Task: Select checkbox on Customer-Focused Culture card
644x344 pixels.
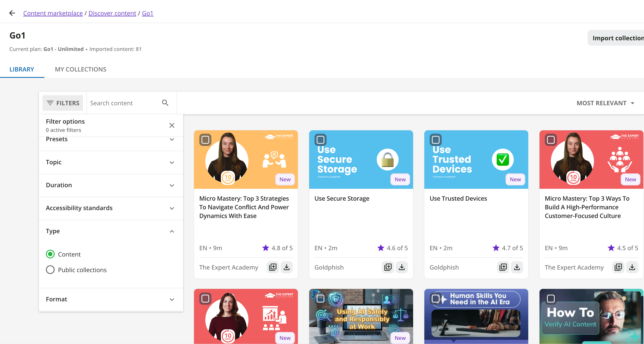Action: pyautogui.click(x=551, y=140)
